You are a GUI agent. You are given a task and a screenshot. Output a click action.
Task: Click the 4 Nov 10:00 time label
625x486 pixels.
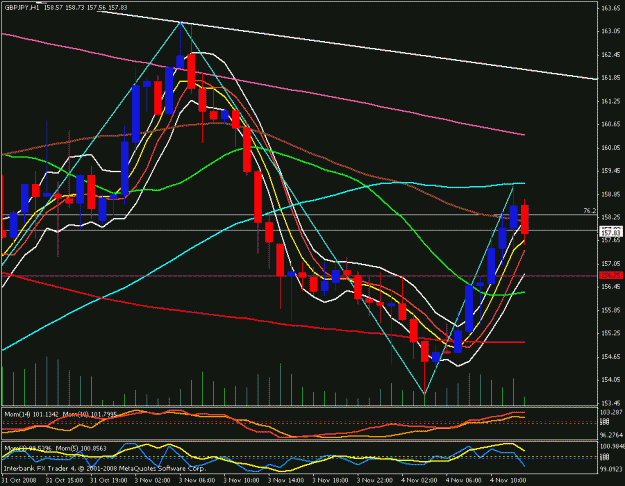508,480
